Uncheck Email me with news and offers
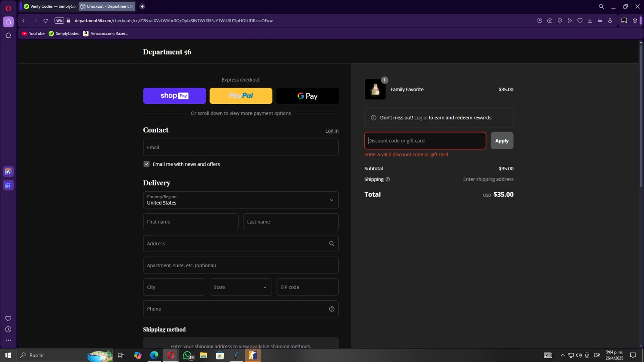The height and width of the screenshot is (362, 644). point(146,164)
